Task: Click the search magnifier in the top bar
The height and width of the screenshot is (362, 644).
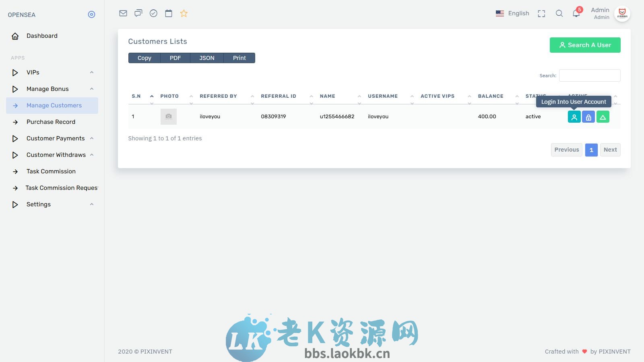Action: 559,13
